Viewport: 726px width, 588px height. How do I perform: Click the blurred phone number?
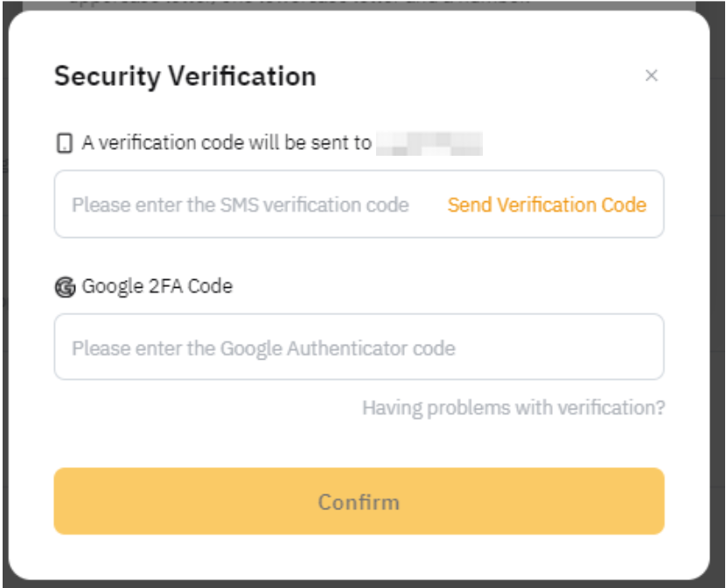click(x=429, y=143)
